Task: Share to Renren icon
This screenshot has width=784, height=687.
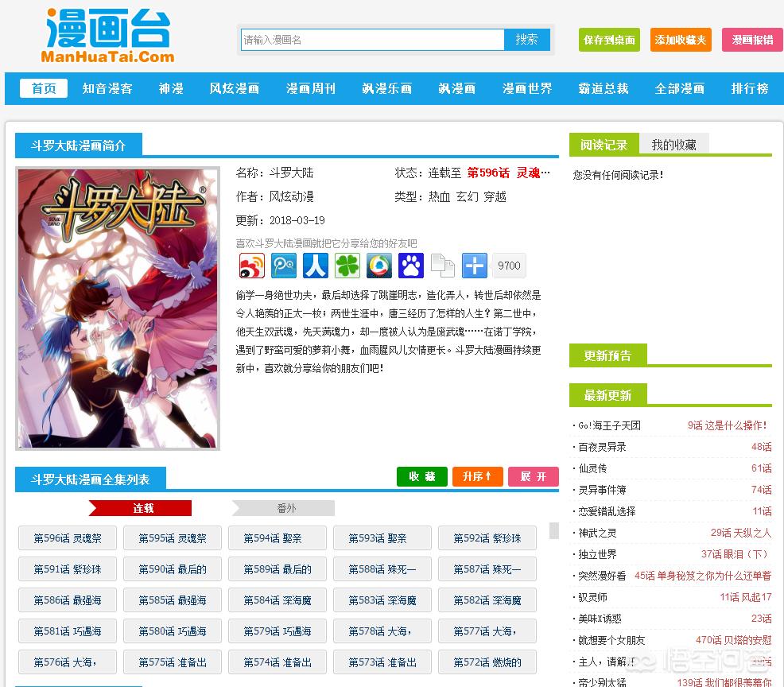Action: click(316, 266)
